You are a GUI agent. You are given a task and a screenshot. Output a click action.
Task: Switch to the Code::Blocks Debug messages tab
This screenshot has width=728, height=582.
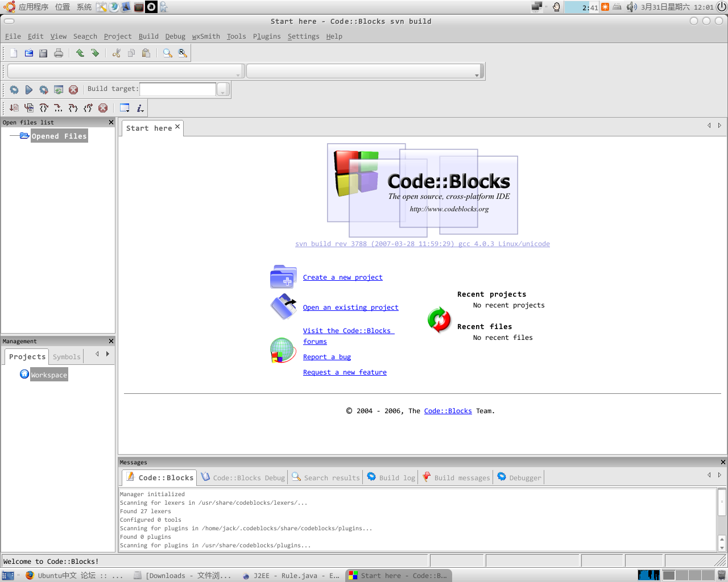point(243,478)
